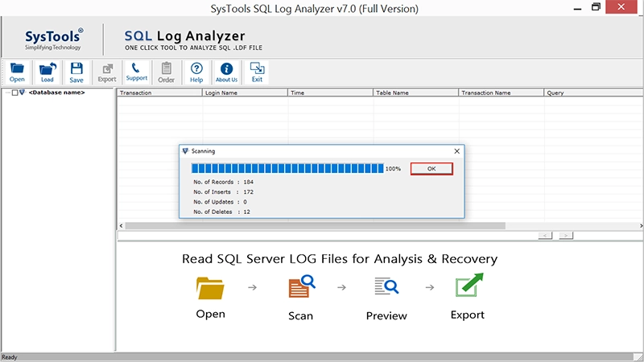Sort by Table Name column header
Image resolution: width=644 pixels, height=362 pixels.
pos(415,93)
